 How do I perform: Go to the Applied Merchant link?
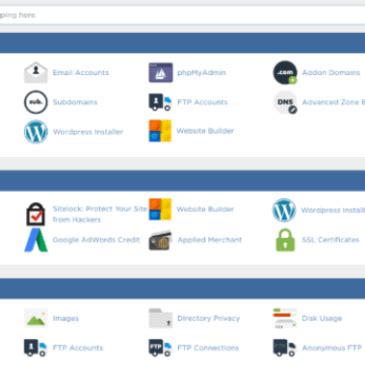coord(210,240)
